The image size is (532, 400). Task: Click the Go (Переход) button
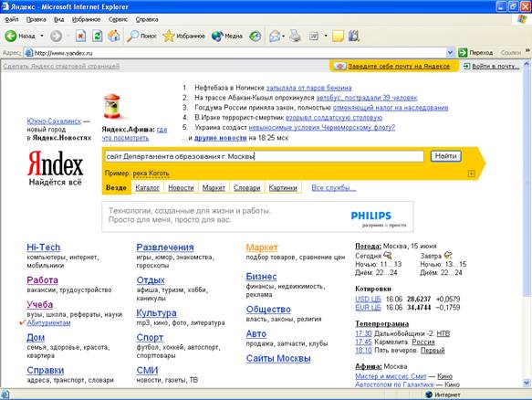click(475, 53)
